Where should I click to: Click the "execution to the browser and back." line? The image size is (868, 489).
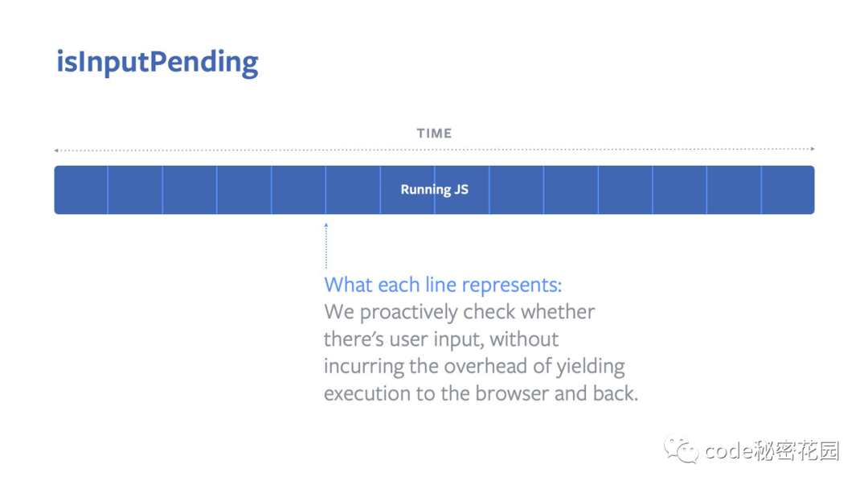(481, 394)
